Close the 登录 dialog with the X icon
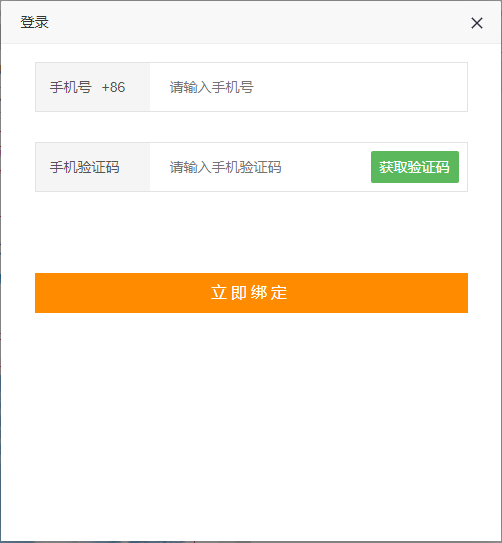Viewport: 502px width, 543px height. (477, 23)
